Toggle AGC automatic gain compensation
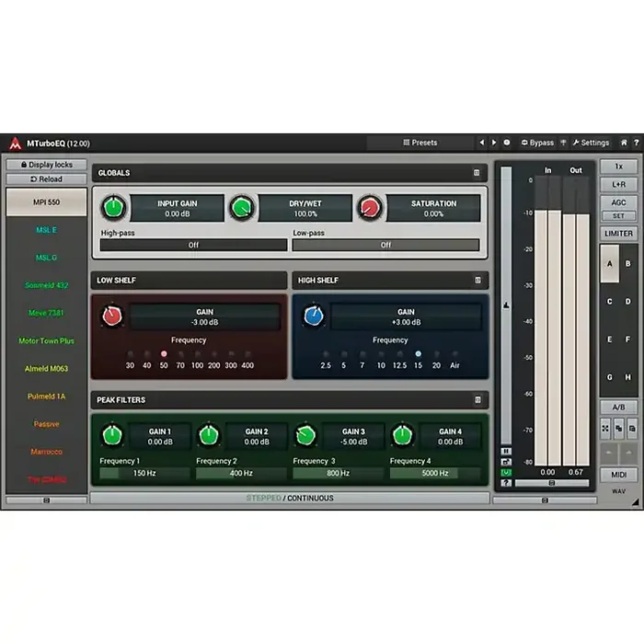The image size is (644, 644). 618,202
